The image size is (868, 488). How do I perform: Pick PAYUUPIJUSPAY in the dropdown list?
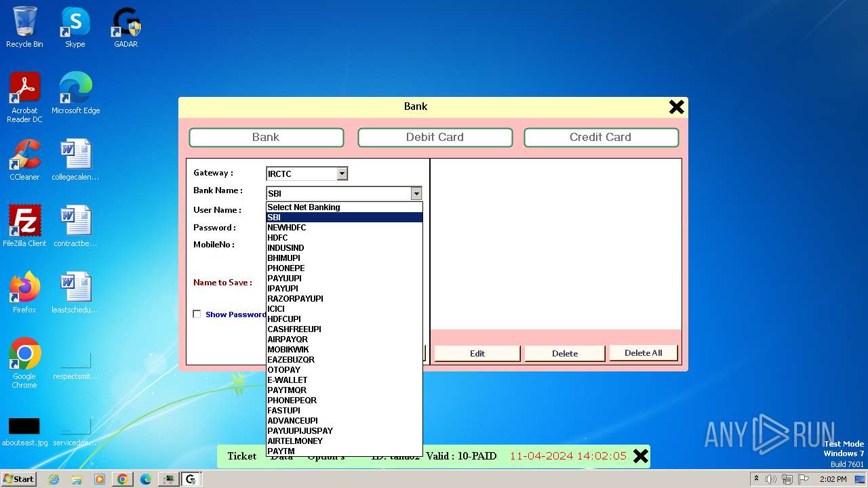[x=344, y=431]
